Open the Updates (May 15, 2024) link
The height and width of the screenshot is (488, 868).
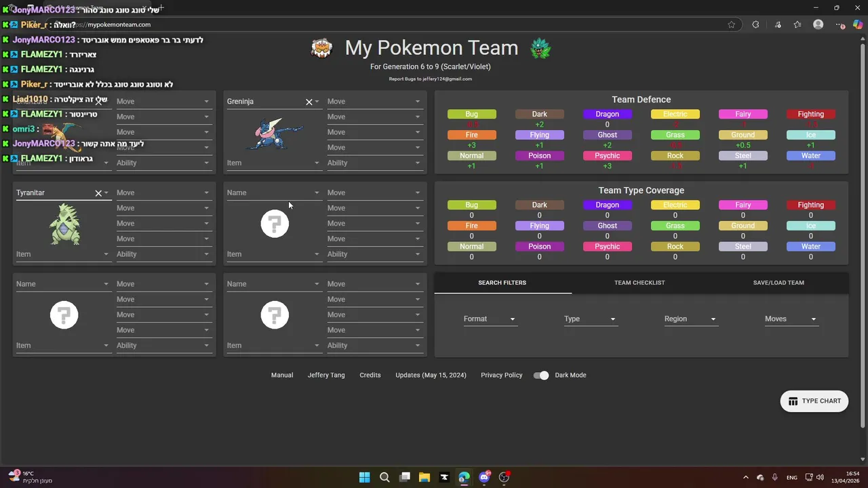[x=431, y=375]
